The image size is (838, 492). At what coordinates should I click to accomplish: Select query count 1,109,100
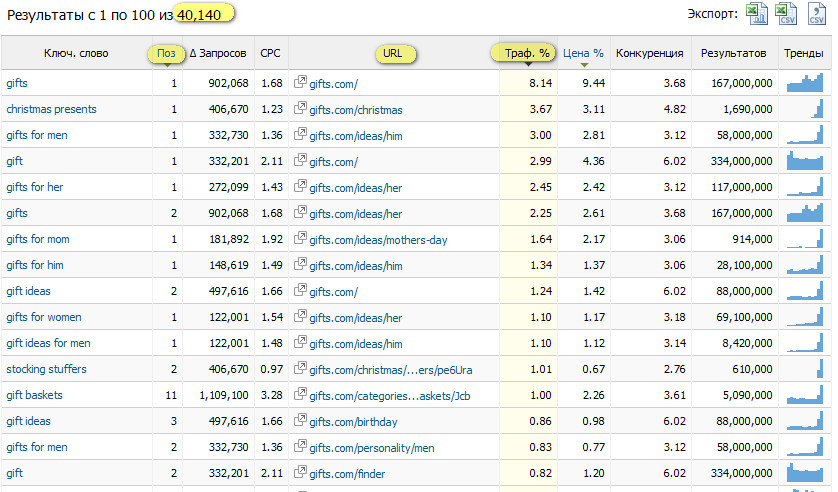click(x=224, y=395)
